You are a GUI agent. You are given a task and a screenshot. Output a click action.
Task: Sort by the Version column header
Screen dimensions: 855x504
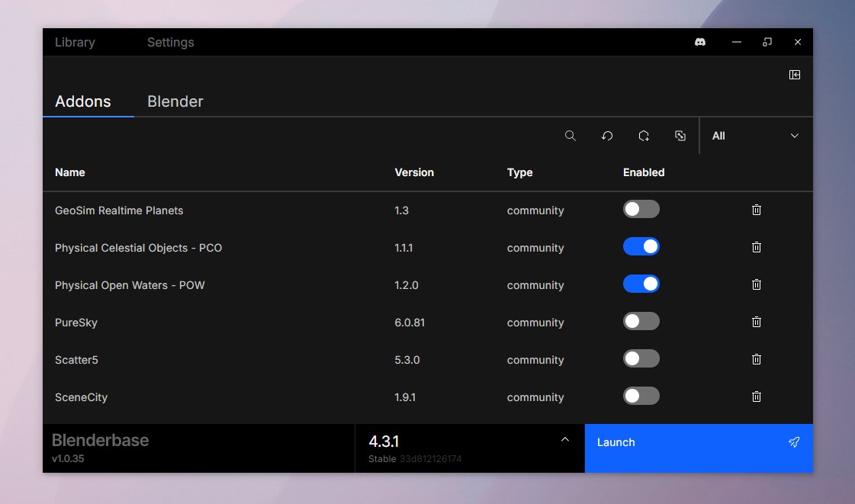click(414, 172)
